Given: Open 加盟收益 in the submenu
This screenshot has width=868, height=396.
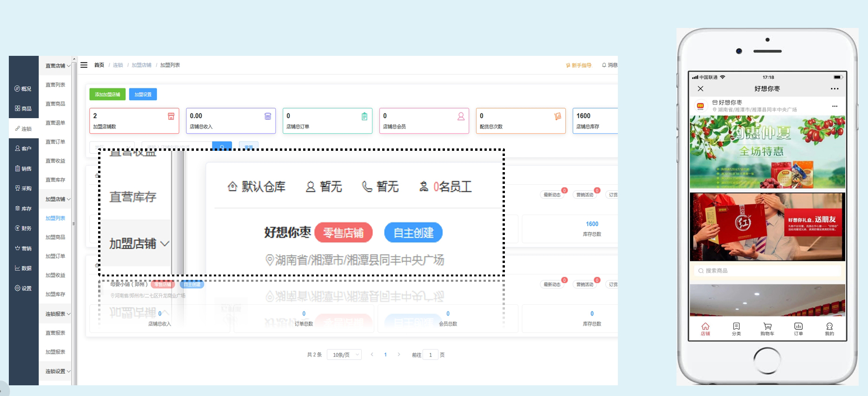Looking at the screenshot, I should (55, 275).
